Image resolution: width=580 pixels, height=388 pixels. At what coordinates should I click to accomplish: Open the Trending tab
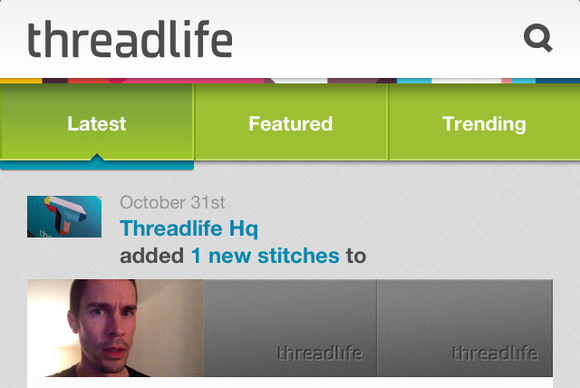tap(485, 123)
